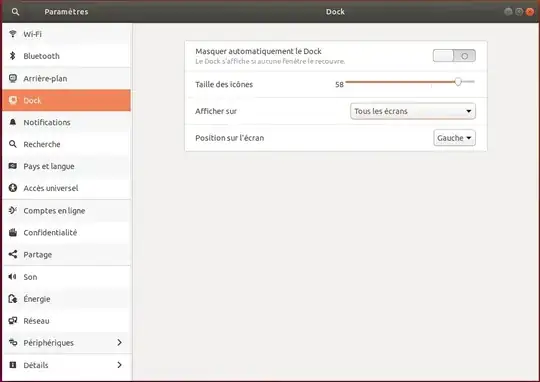
Task: Select the Comptes en ligne icon
Action: click(x=13, y=210)
